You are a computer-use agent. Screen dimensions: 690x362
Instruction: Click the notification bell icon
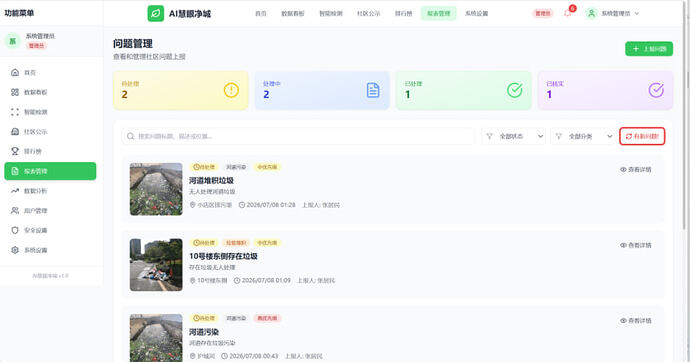pyautogui.click(x=568, y=13)
